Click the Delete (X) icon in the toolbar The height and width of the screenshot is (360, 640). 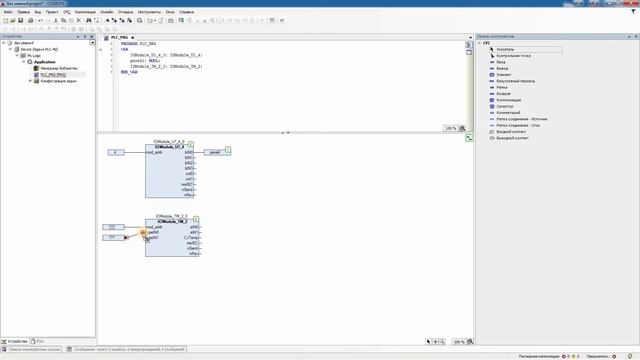[x=79, y=20]
